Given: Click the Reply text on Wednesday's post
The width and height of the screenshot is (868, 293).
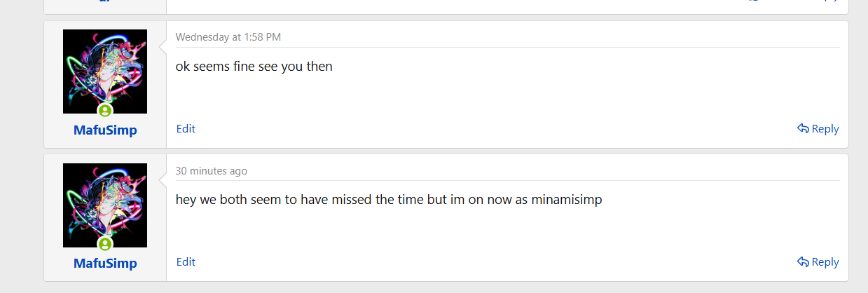Looking at the screenshot, I should click(825, 129).
